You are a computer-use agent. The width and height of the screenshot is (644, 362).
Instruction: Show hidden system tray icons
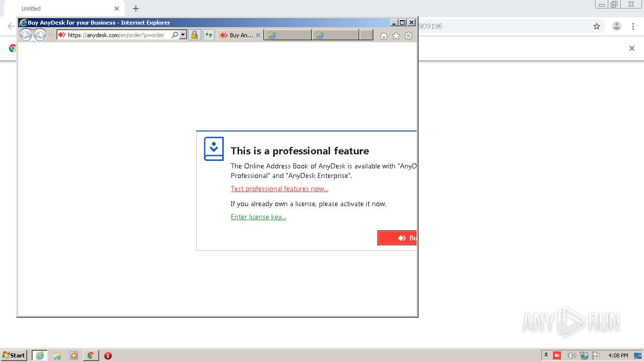pos(546,355)
